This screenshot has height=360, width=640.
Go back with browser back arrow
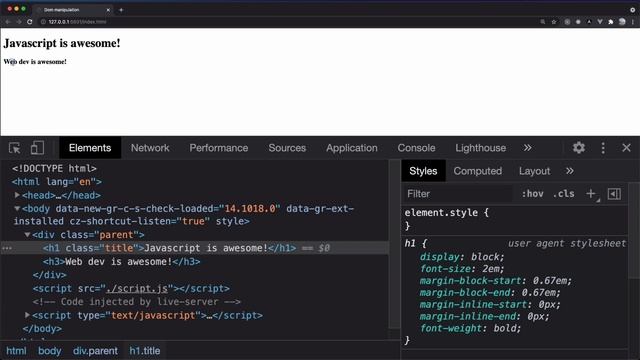pyautogui.click(x=8, y=22)
